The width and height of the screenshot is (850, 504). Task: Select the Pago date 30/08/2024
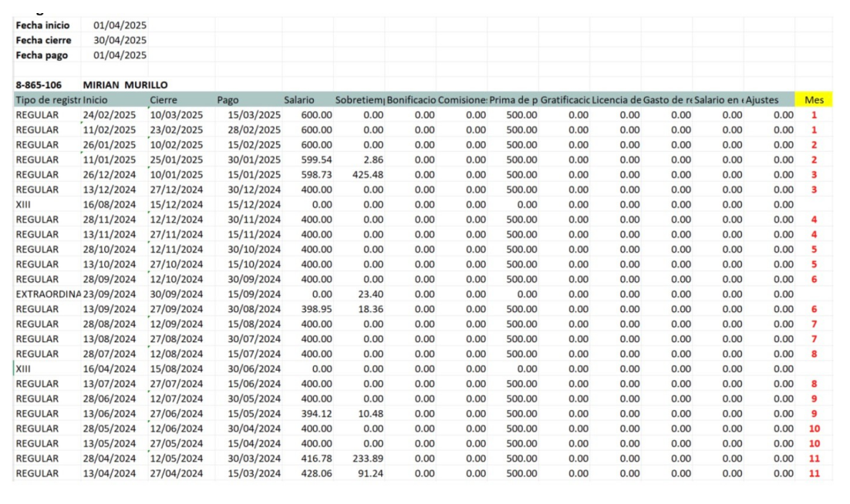click(255, 309)
